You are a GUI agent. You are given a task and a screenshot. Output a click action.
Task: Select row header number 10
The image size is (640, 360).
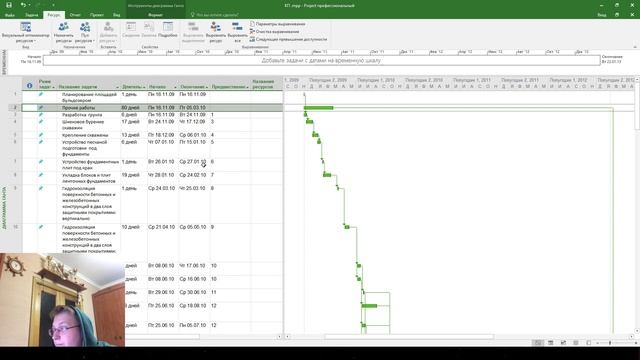pyautogui.click(x=15, y=227)
